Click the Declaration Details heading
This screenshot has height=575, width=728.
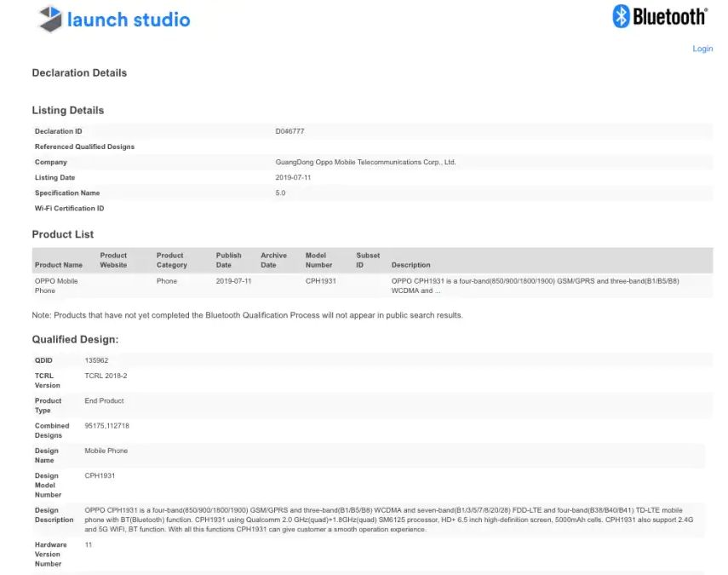pos(79,73)
